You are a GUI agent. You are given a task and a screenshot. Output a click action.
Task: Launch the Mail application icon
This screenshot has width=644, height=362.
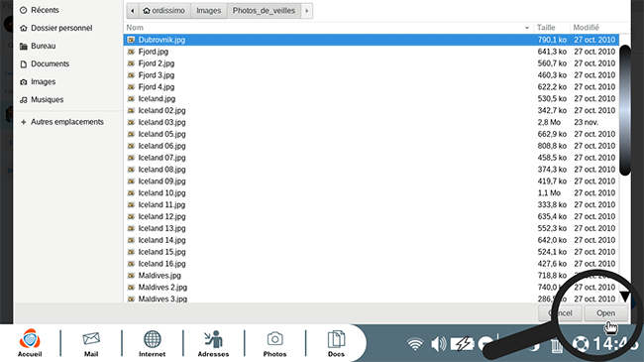(x=91, y=343)
